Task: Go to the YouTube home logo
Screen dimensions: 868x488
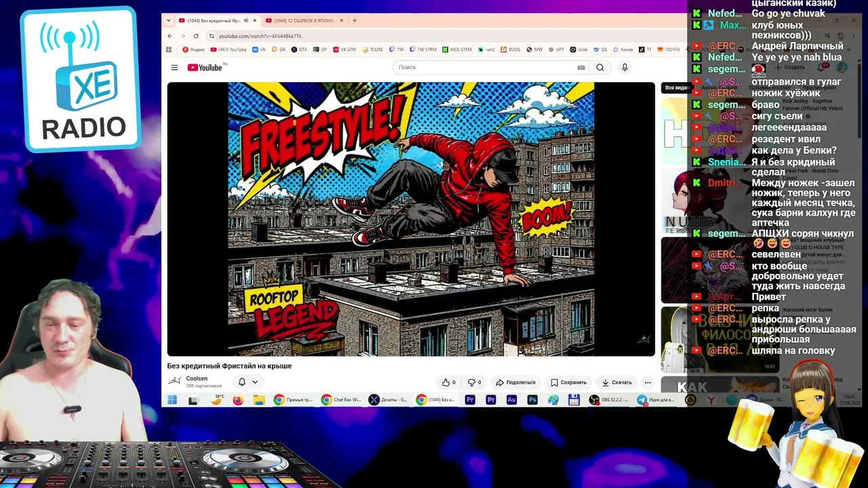Action: pyautogui.click(x=205, y=67)
